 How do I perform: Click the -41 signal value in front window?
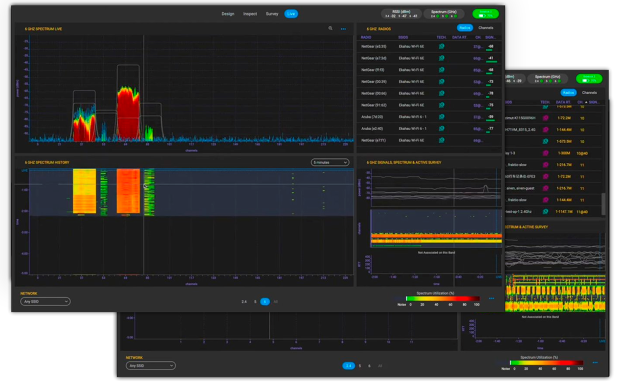[x=491, y=58]
